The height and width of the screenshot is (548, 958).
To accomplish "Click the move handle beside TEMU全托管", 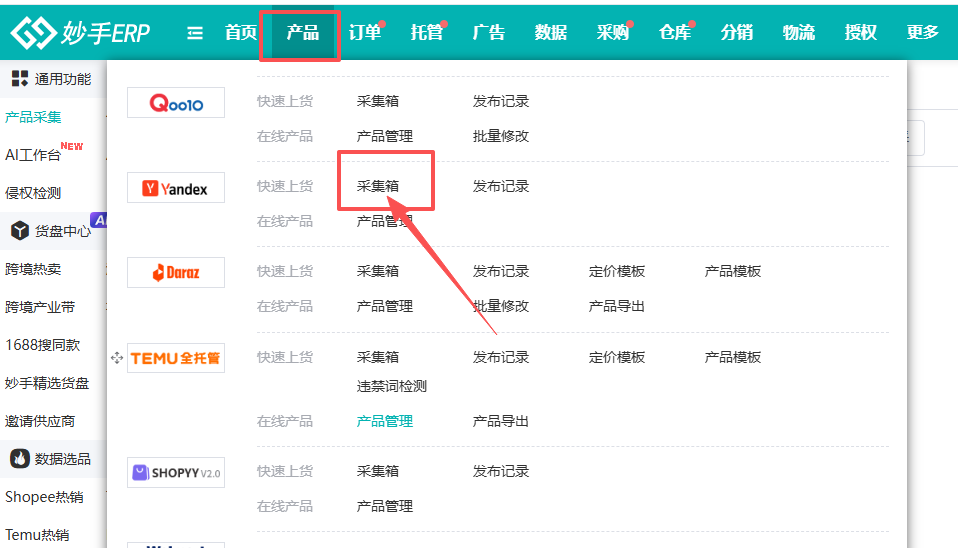I will tap(117, 358).
